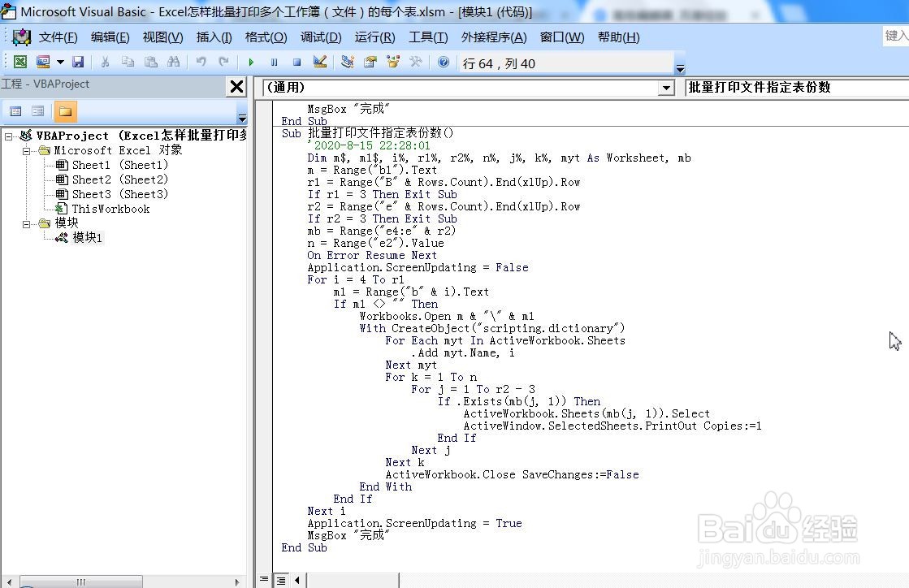Click the VBA application icon in menu bar
The height and width of the screenshot is (588, 909).
21,37
